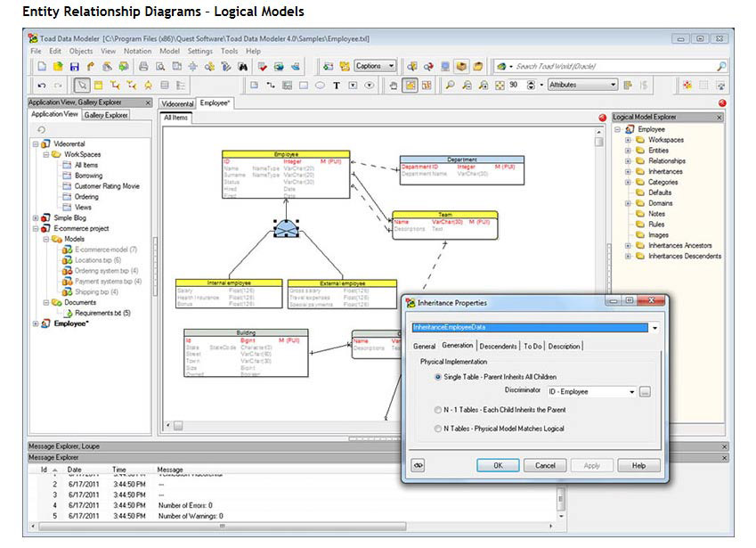Select the Inheritance tool icon

tap(148, 86)
